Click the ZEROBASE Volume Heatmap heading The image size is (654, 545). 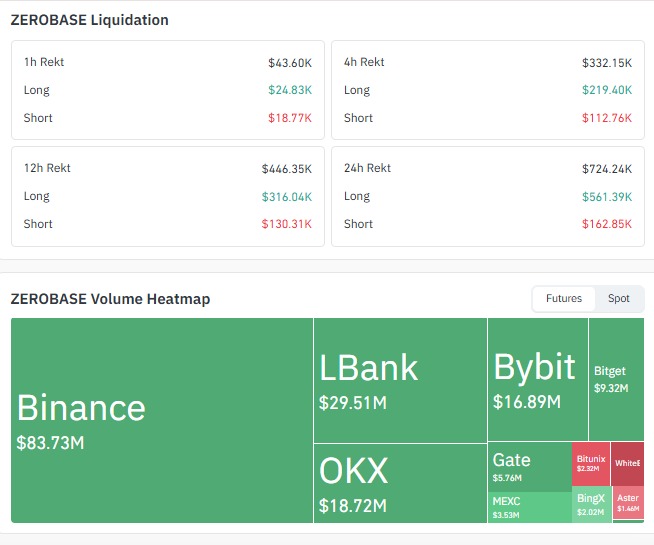pyautogui.click(x=110, y=299)
